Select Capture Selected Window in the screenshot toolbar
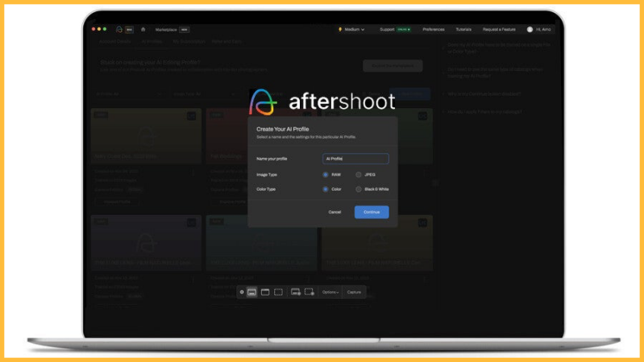The height and width of the screenshot is (362, 644). 265,292
